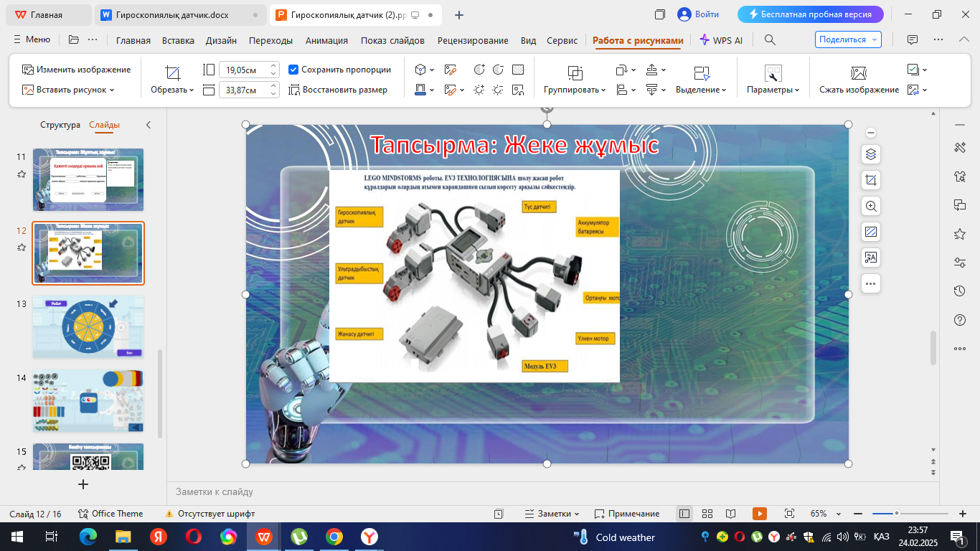Open the Group dropdown
Screen dimensions: 980x551
pyautogui.click(x=575, y=90)
